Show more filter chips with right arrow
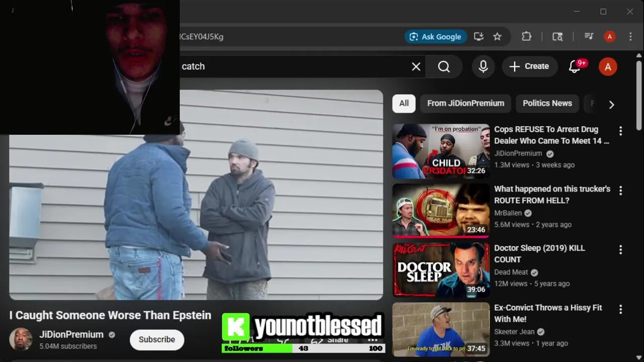Screen dimensions: 644x362 [x=611, y=105]
